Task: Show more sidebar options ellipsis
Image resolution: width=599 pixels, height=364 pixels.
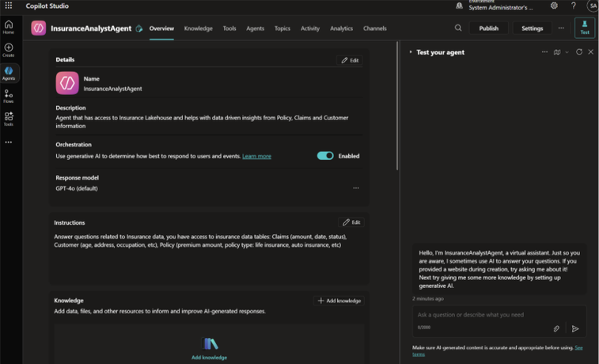Action: [9, 142]
